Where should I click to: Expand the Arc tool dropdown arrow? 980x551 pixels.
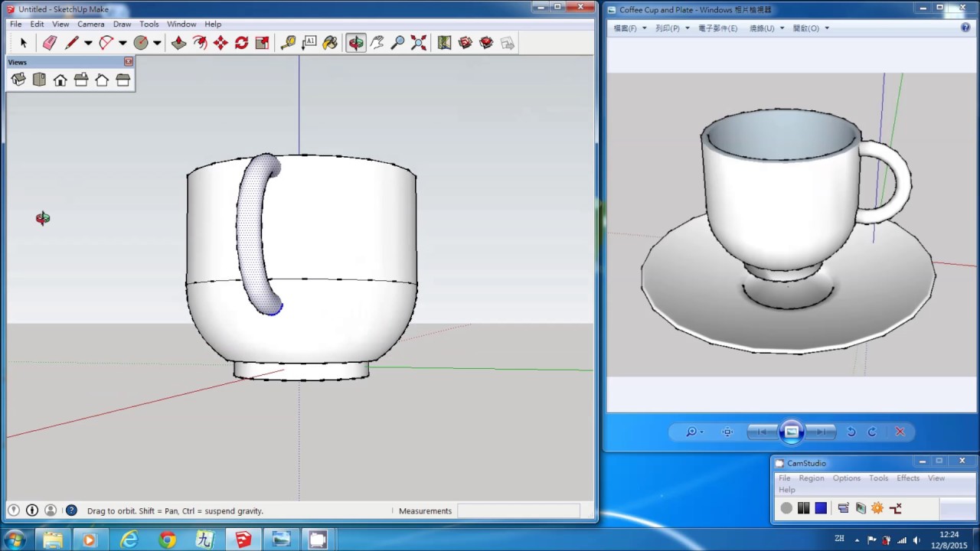tap(122, 43)
